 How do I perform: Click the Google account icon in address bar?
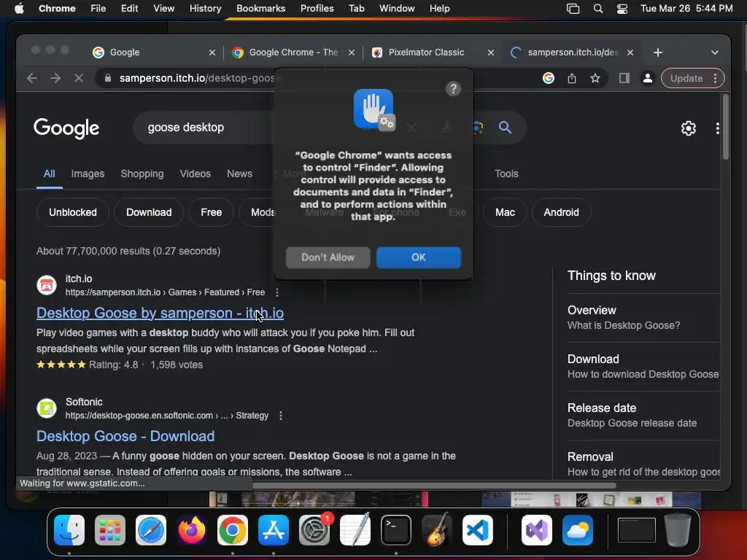549,78
